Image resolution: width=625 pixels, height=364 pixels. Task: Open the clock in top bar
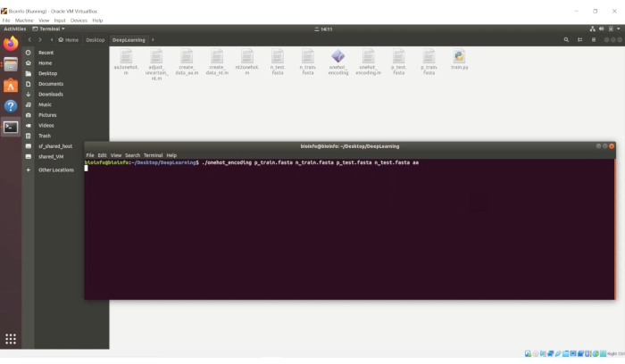coord(323,29)
